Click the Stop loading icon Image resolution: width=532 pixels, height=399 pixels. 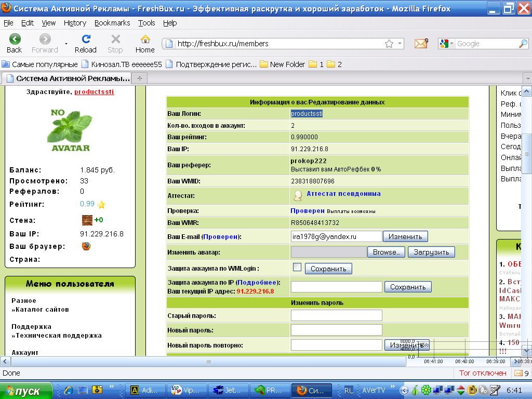(115, 39)
